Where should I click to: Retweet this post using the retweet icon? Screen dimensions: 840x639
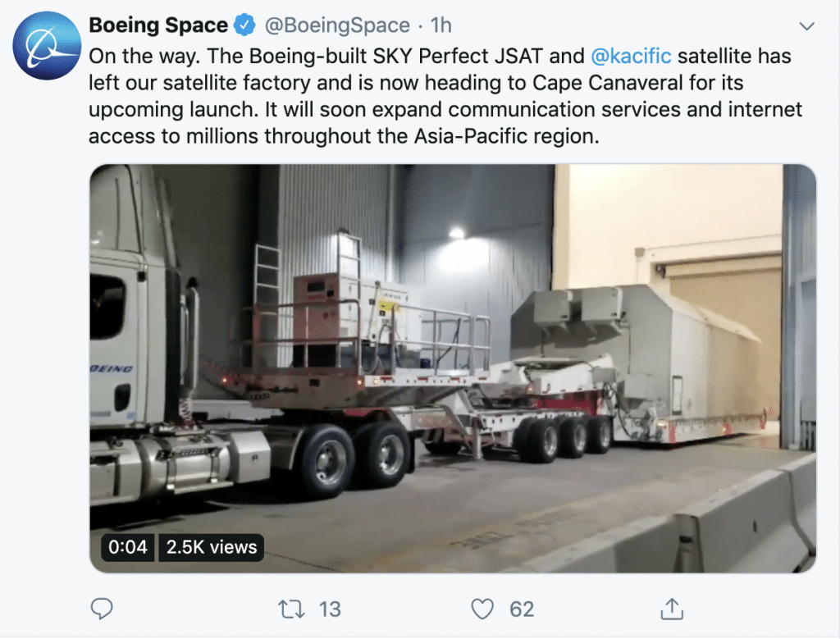(x=290, y=609)
